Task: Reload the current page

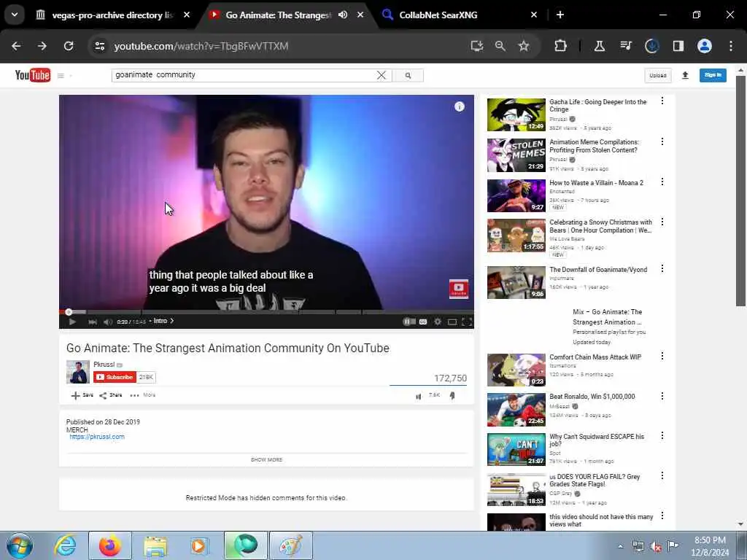Action: (x=69, y=46)
